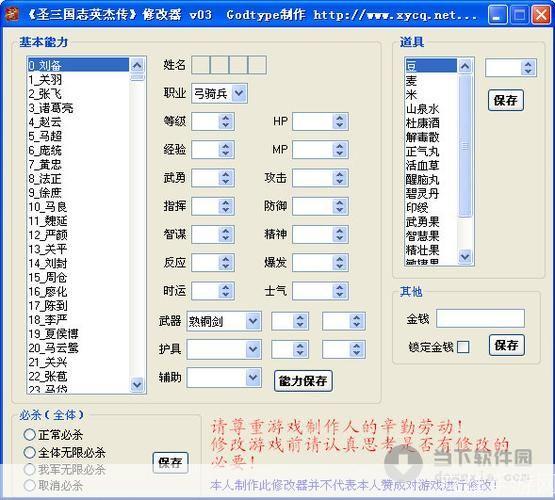Click the 时运 spinner field
Viewport: 555px width, 500px height.
click(212, 291)
